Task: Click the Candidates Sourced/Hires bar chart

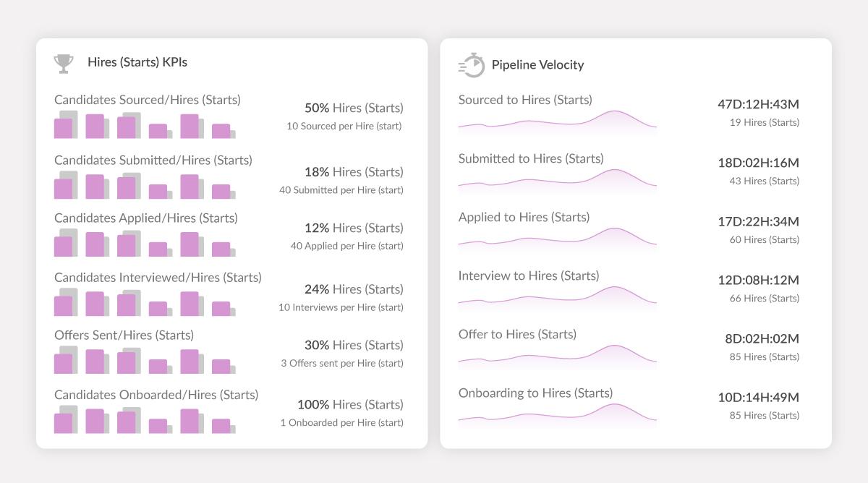Action: click(145, 126)
